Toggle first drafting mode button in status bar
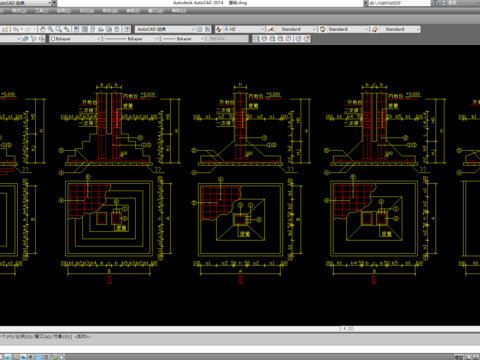Screen dimensions: 480x360 [x=8, y=357]
